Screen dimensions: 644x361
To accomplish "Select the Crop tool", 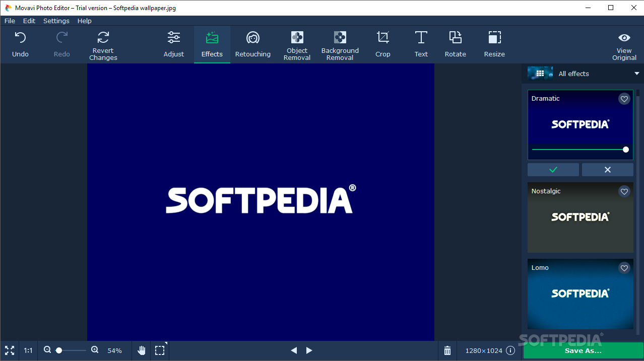I will tap(383, 44).
